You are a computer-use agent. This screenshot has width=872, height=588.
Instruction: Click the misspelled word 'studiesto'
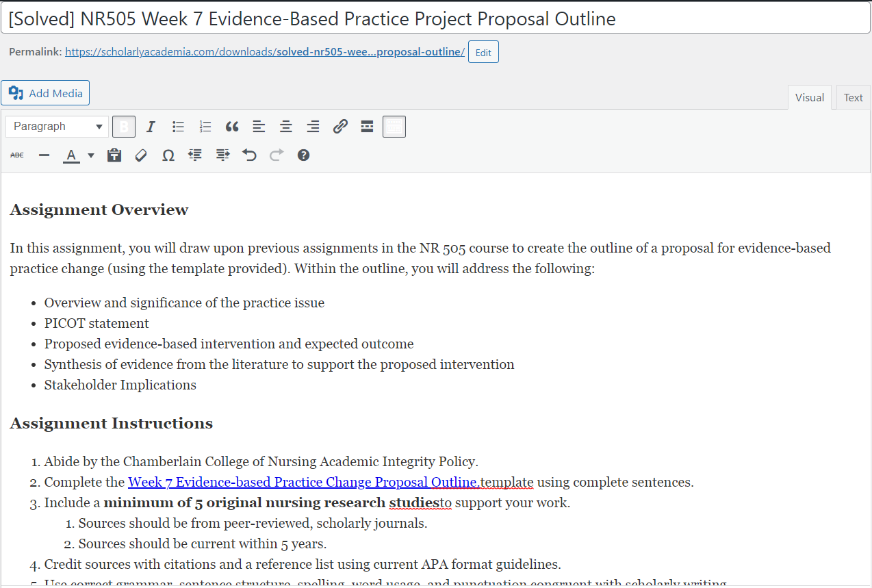coord(421,502)
